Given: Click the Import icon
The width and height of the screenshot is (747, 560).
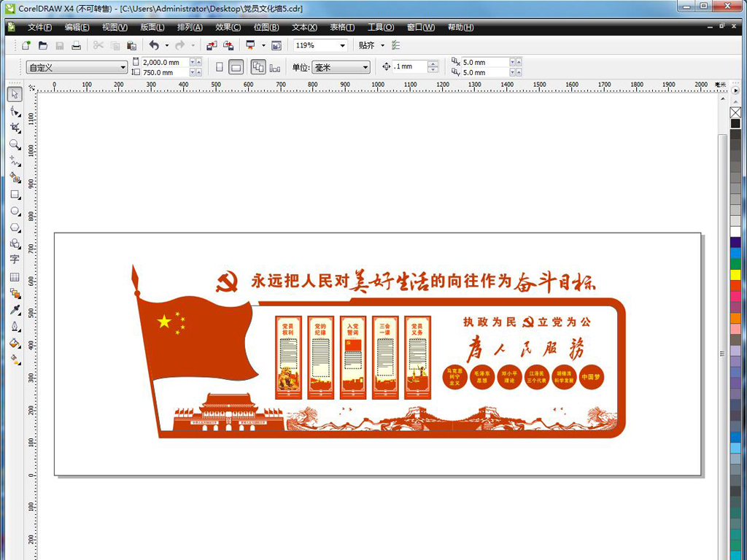Looking at the screenshot, I should 212,45.
